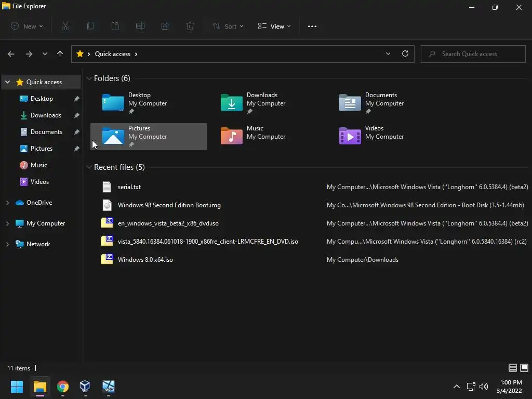
Task: Open VirtualBox from the taskbar
Action: pos(85,387)
